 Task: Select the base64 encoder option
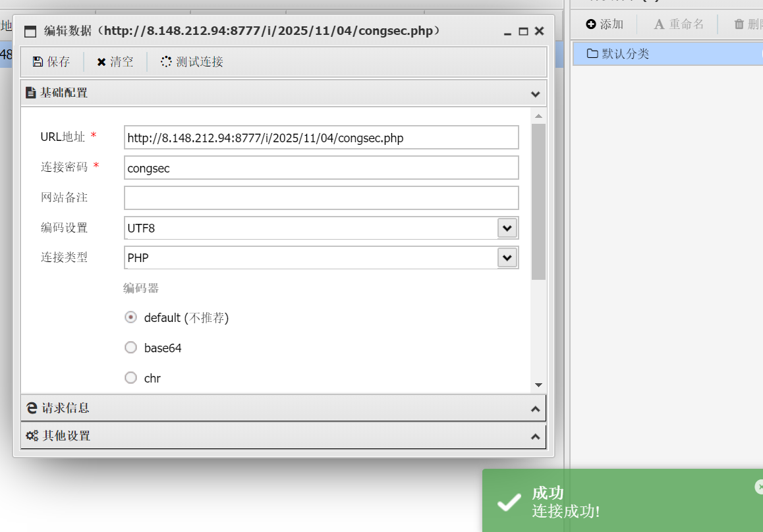130,348
